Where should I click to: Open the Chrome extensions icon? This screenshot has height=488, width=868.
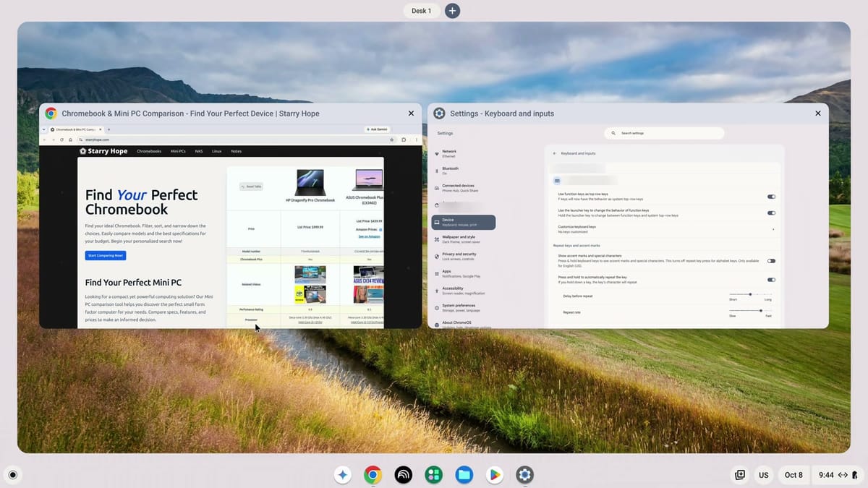pyautogui.click(x=405, y=140)
